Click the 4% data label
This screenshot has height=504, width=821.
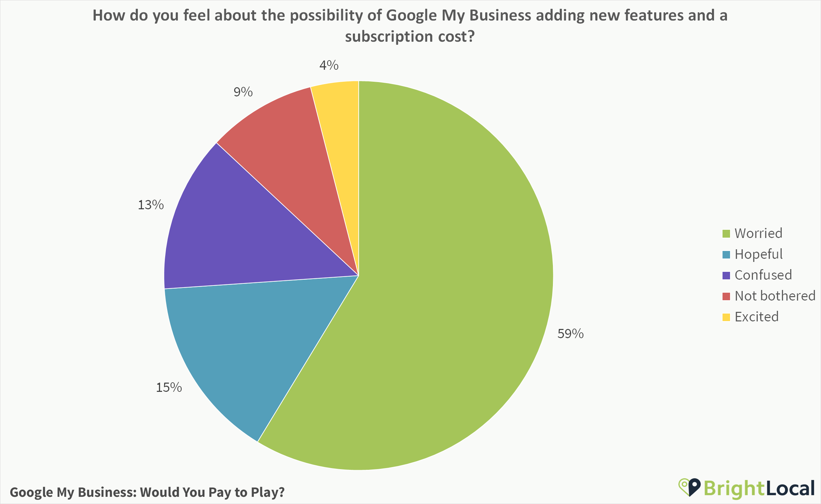point(329,65)
